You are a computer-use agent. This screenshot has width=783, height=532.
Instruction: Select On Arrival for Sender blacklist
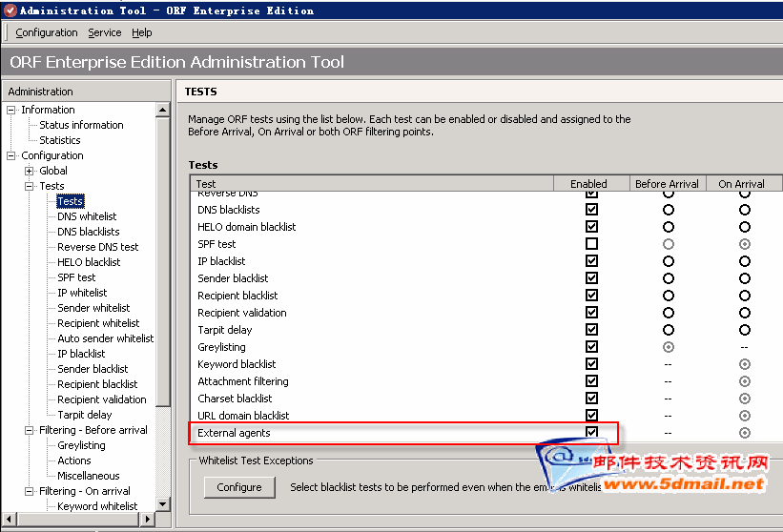744,278
